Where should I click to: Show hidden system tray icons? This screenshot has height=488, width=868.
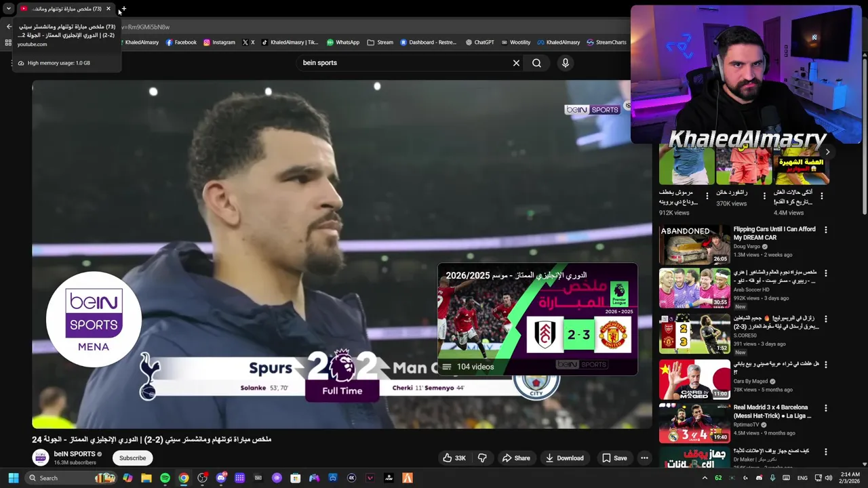[704, 478]
